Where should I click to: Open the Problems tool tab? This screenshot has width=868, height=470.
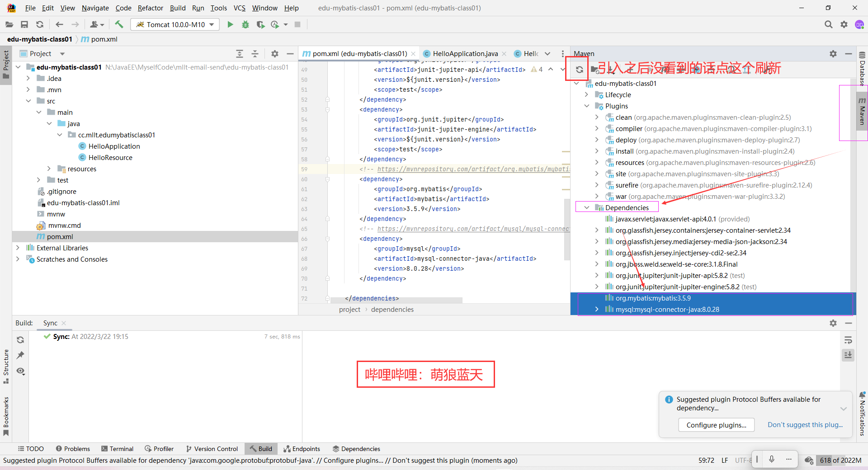coord(73,449)
